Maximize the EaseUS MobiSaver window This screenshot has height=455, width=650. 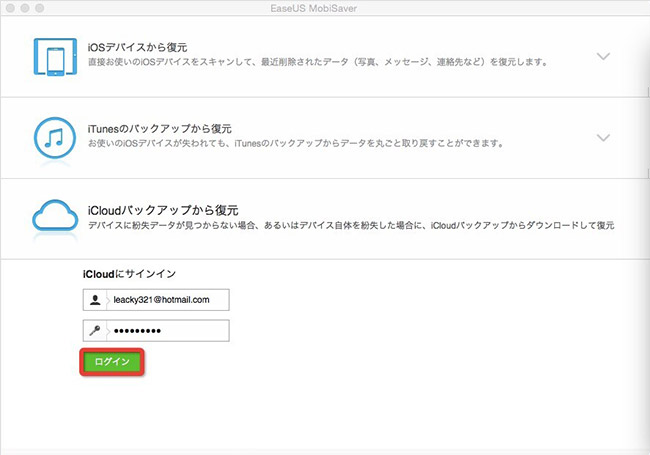point(39,8)
